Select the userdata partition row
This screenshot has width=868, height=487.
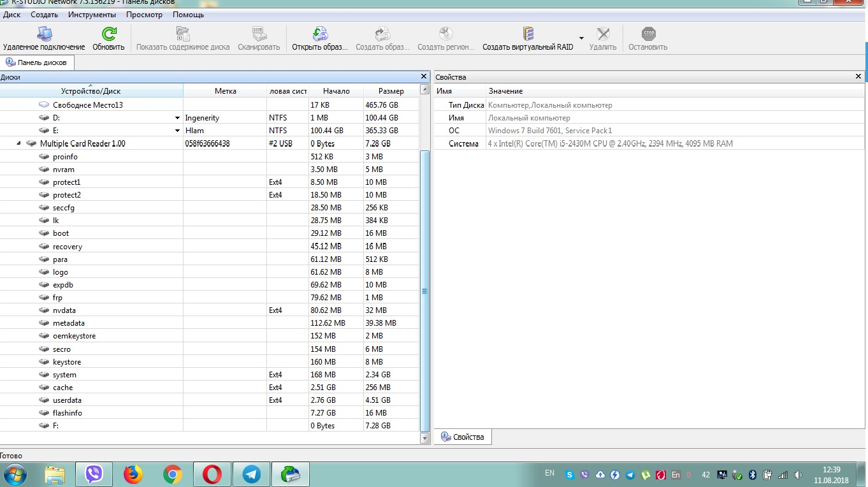coord(210,400)
